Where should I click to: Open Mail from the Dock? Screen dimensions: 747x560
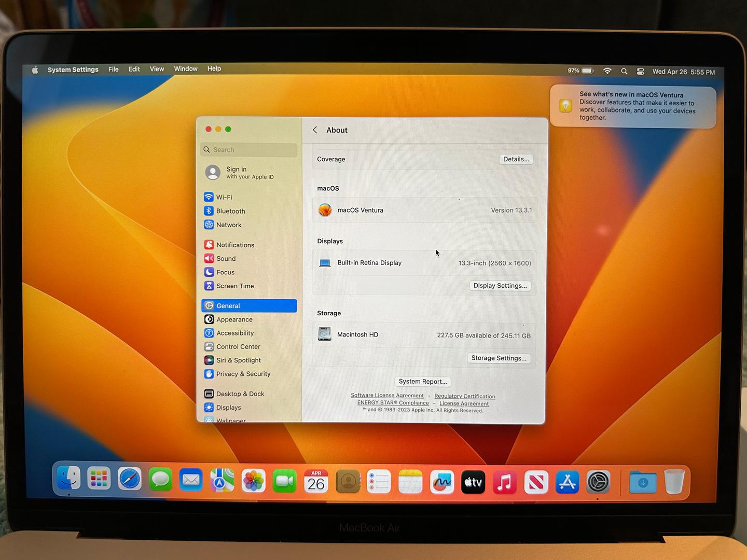[x=191, y=480]
